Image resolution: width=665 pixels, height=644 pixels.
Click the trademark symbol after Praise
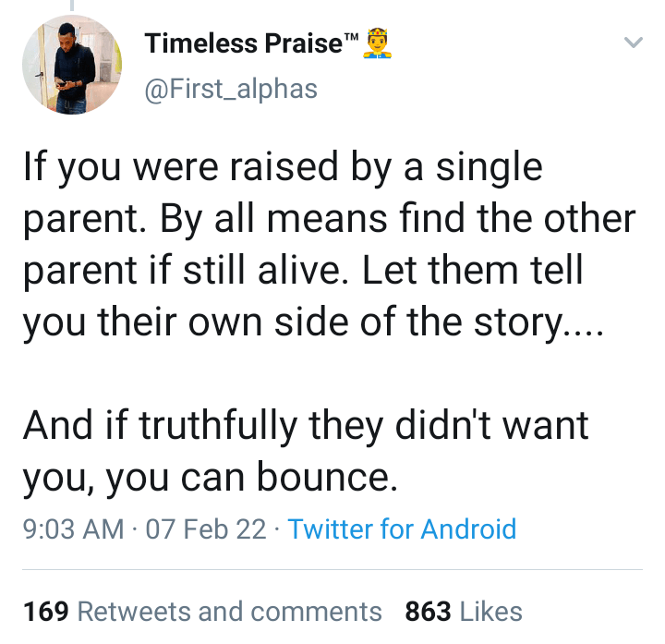[350, 37]
